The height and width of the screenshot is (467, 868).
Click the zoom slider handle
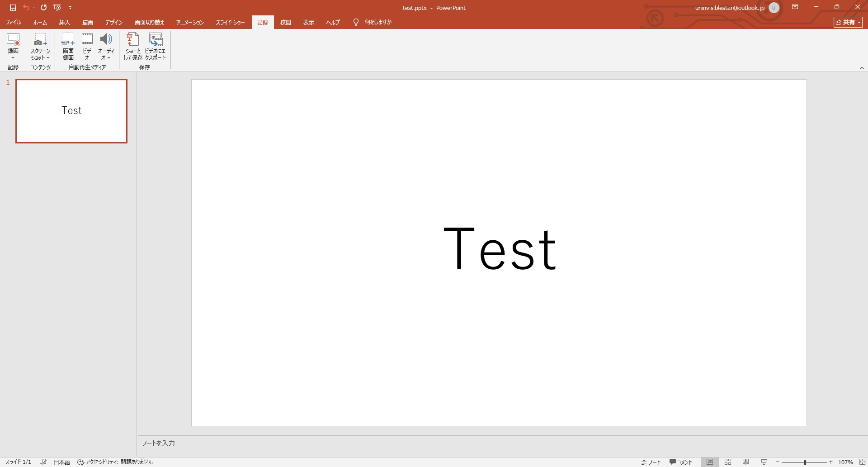(805, 462)
